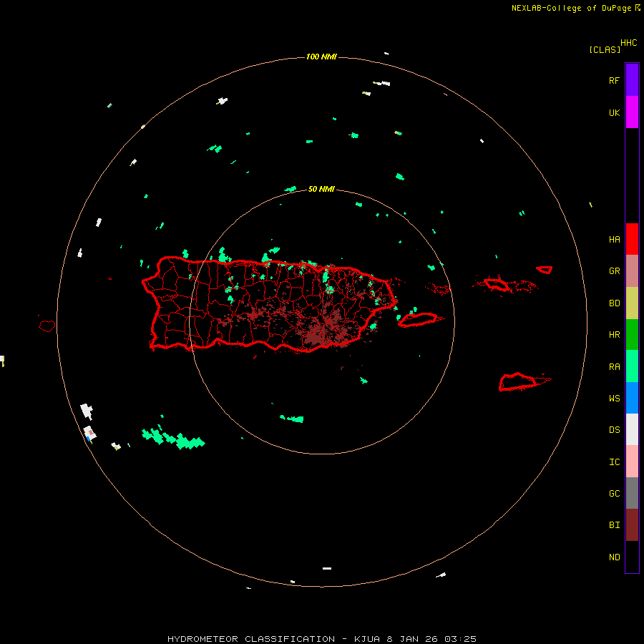644x644 pixels.
Task: Click the DS white legend swatch
Action: point(632,429)
